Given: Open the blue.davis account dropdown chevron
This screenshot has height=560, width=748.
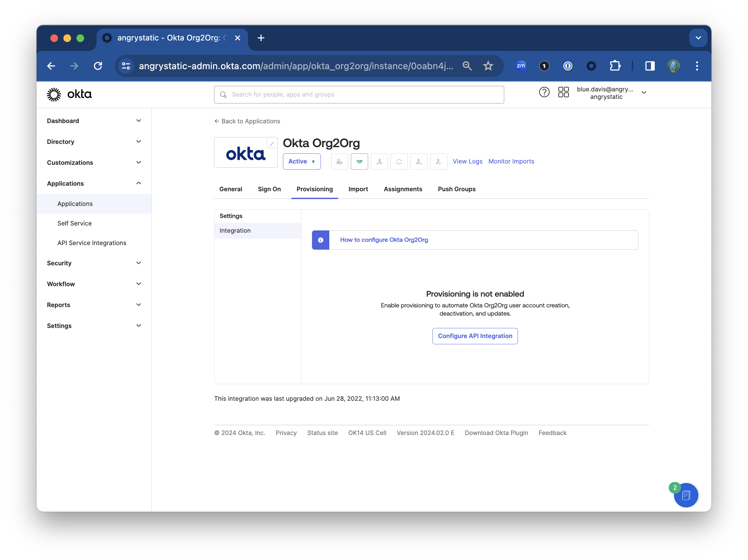Looking at the screenshot, I should (644, 93).
